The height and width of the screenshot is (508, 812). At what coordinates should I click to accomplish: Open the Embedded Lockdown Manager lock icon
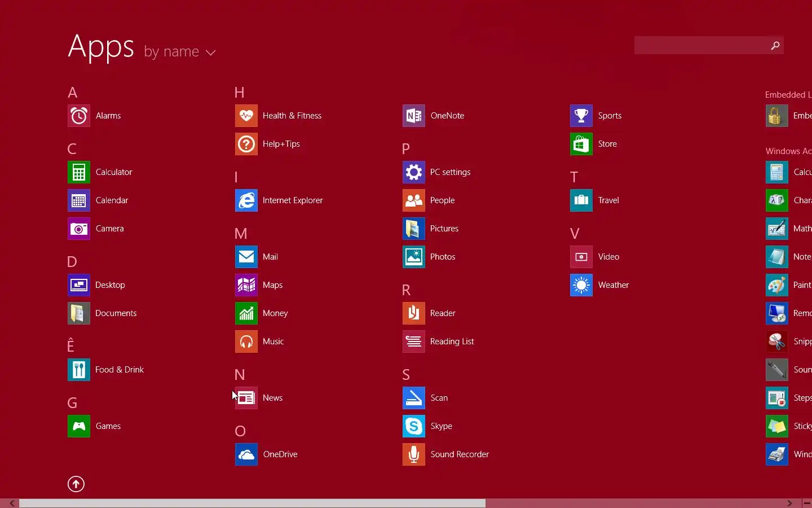coord(777,116)
